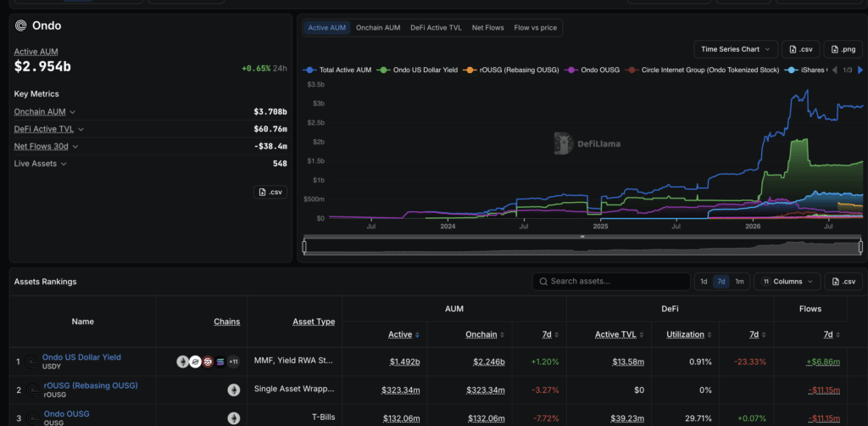Toggle Circle Internet Group legend series
The height and width of the screenshot is (426, 868).
tap(702, 70)
